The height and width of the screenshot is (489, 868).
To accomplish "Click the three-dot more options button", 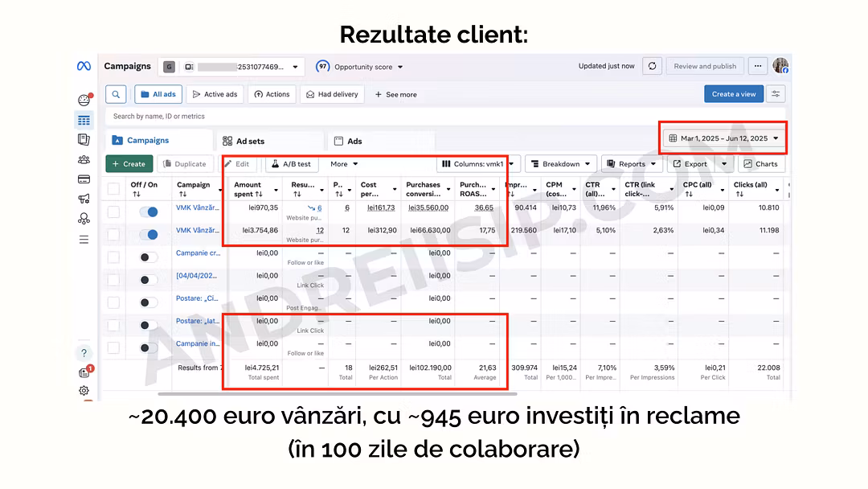I will 757,66.
